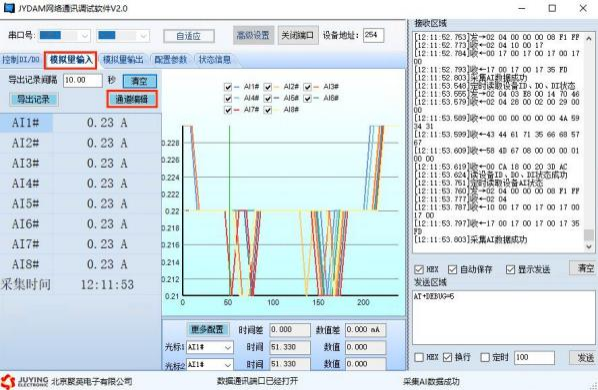This screenshot has height=390, width=598.
Task: Click the 时间差 field showing 0.000
Action: 290,330
